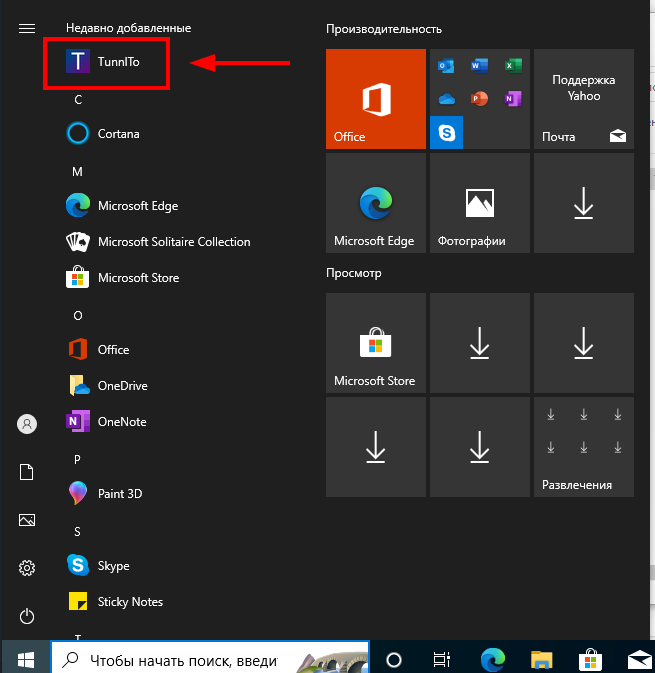
Task: Open Microsoft Solitaire Collection in app list
Action: pyautogui.click(x=173, y=242)
